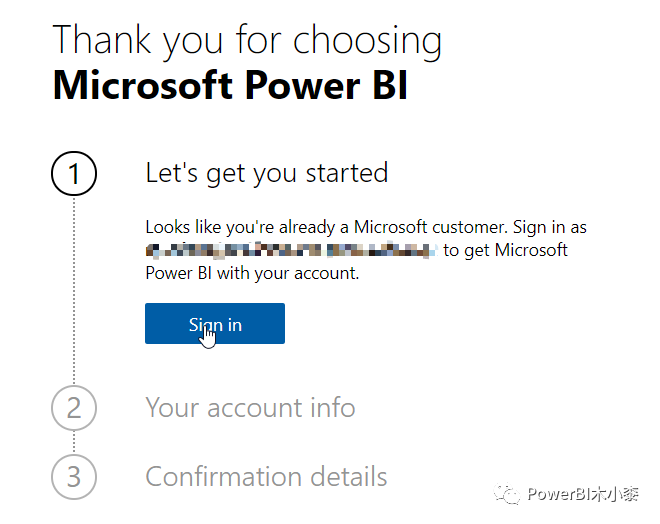660x524 pixels.
Task: Click dotted line between steps 1 and 2
Action: tap(74, 290)
